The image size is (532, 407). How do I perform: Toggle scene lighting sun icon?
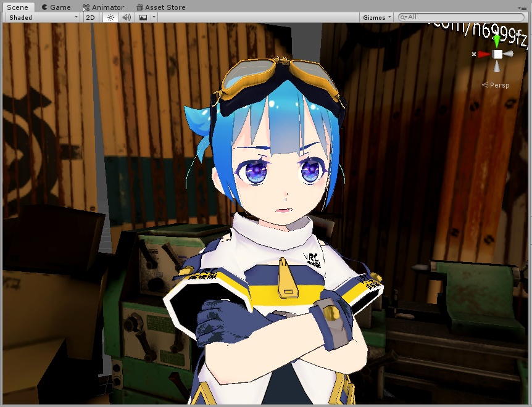pos(110,17)
